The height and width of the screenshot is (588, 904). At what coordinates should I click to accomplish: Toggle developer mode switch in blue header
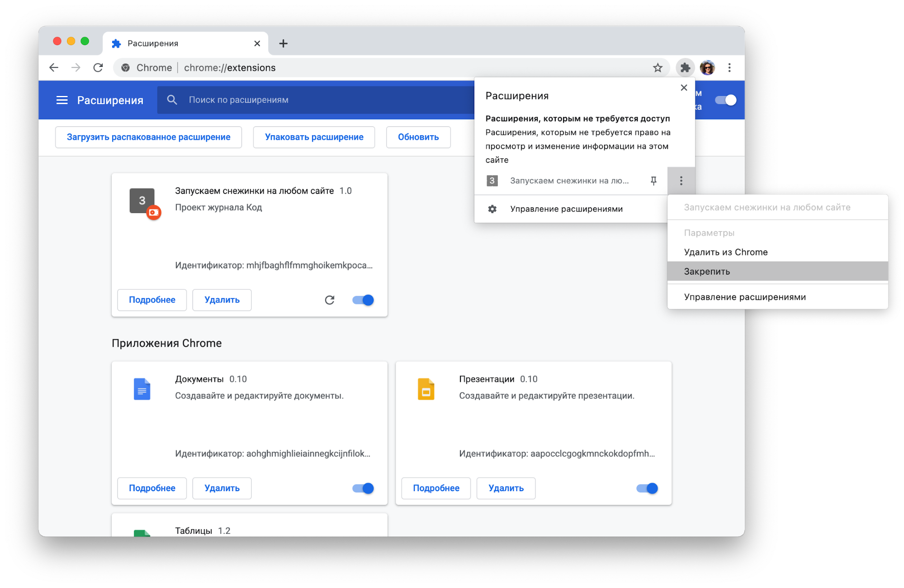[x=726, y=100]
